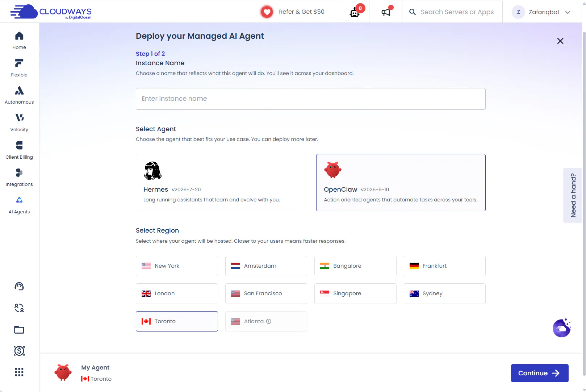Open the Home sidebar icon
The image size is (586, 392).
pos(19,40)
